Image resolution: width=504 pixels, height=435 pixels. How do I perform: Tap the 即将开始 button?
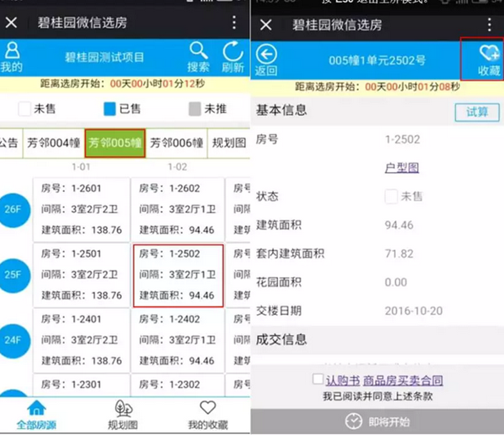tap(377, 422)
